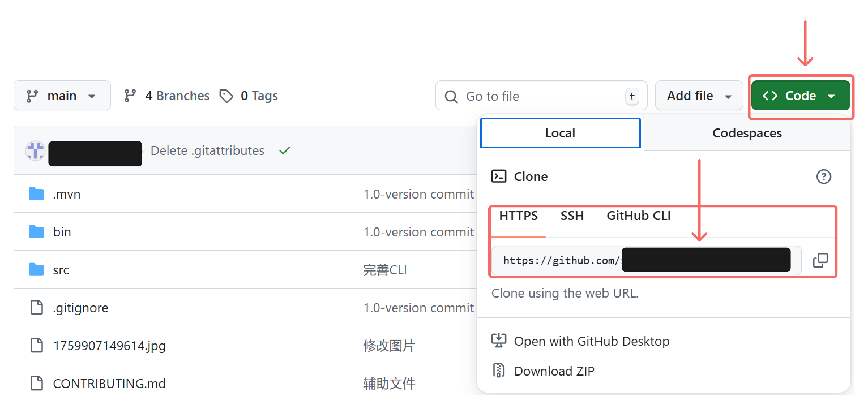The height and width of the screenshot is (409, 868).
Task: Open the main branch selector
Action: (62, 96)
